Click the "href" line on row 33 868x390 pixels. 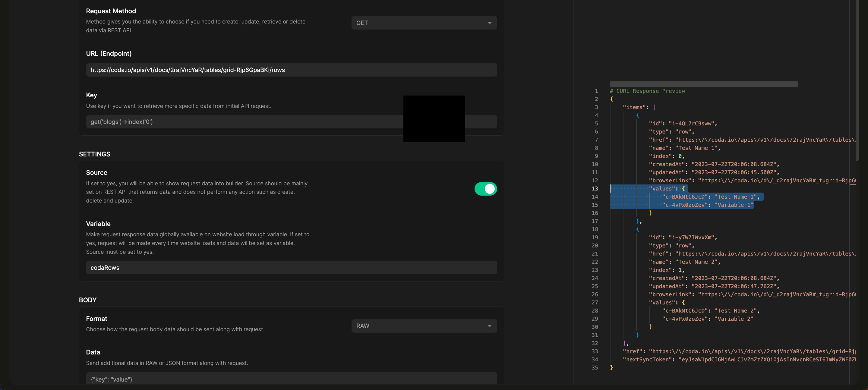pos(739,351)
